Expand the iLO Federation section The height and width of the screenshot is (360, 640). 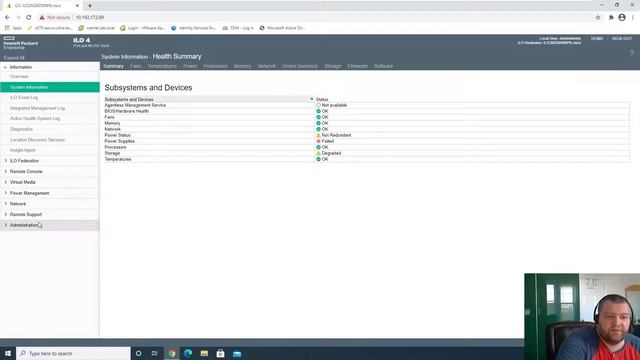pos(6,161)
